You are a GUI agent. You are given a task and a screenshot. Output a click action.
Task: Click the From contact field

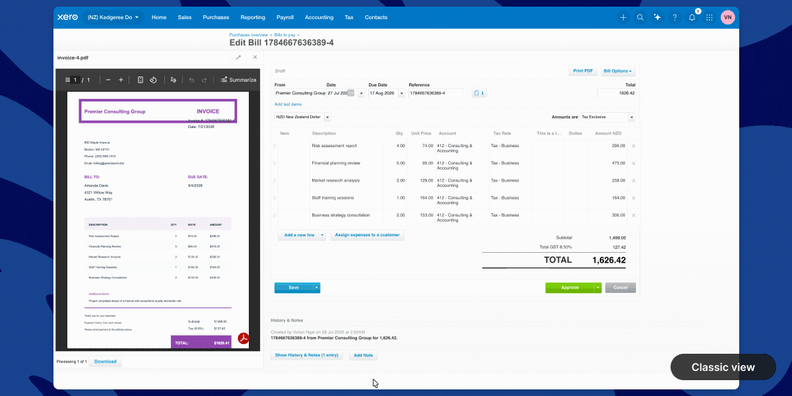click(x=300, y=93)
